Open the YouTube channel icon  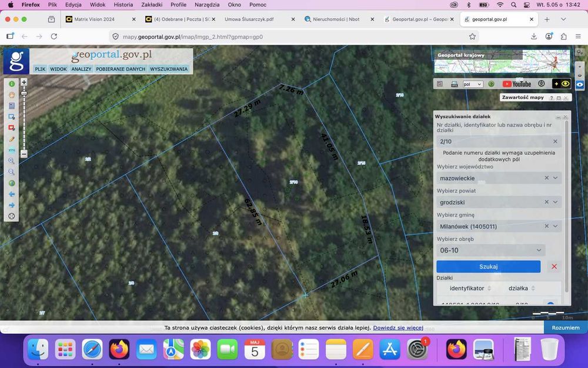coord(517,84)
